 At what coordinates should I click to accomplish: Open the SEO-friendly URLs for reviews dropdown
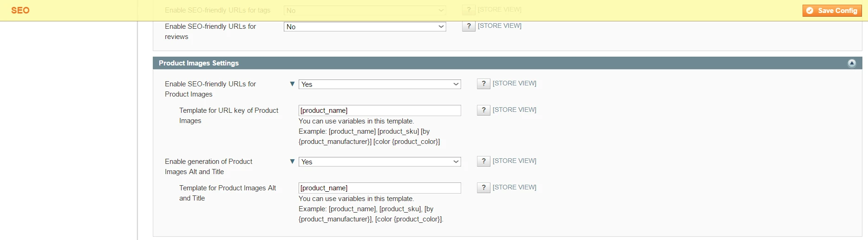[365, 27]
